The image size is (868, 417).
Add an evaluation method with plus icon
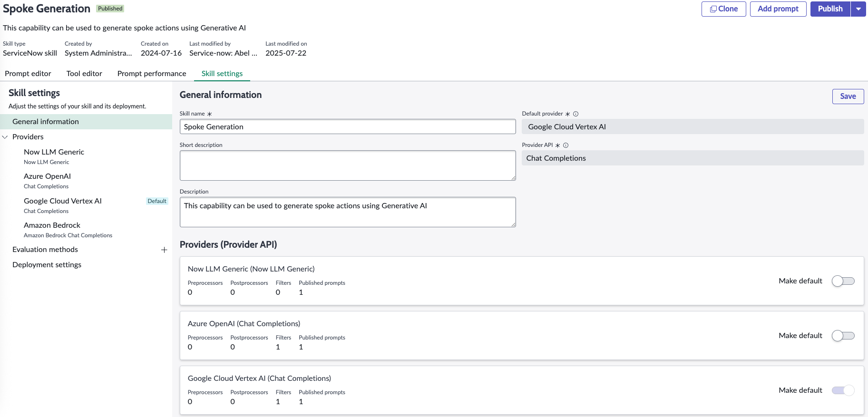164,250
